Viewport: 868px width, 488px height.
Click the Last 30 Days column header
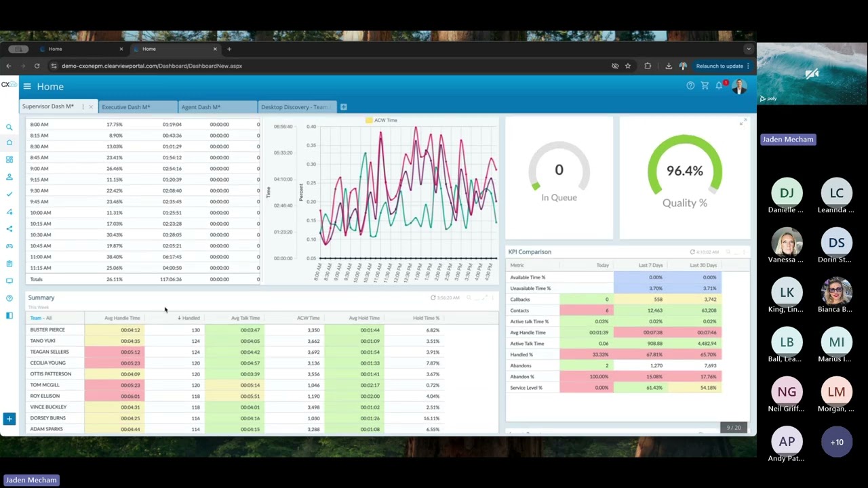coord(703,265)
